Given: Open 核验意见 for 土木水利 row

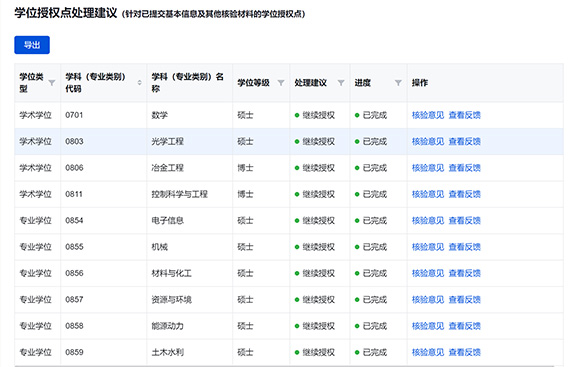Looking at the screenshot, I should coord(428,352).
